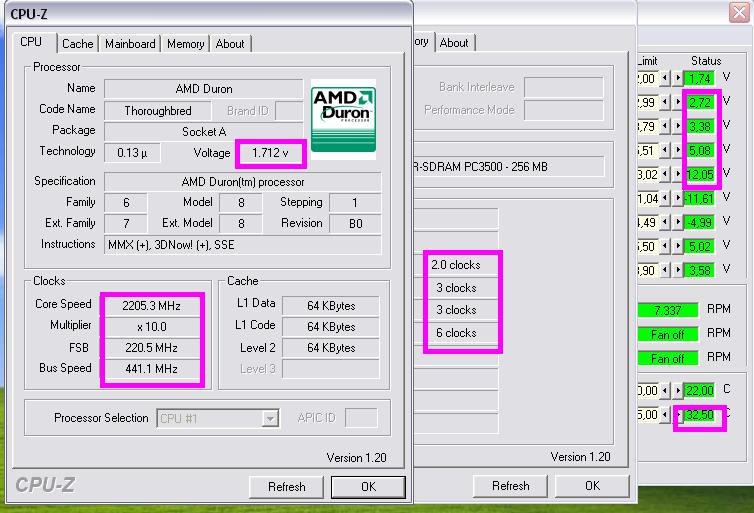This screenshot has height=513, width=754.
Task: Select the Memory tab in front CPU-Z window
Action: coord(186,44)
